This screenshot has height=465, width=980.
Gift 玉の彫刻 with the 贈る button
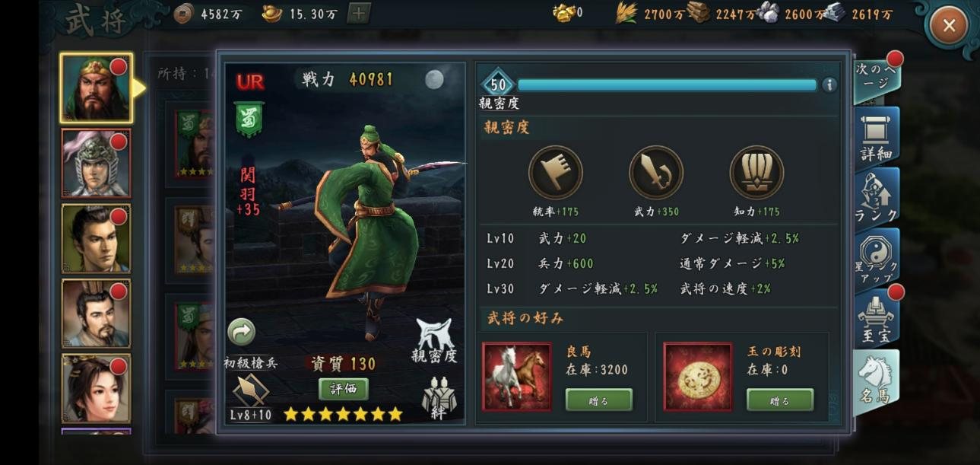point(780,400)
